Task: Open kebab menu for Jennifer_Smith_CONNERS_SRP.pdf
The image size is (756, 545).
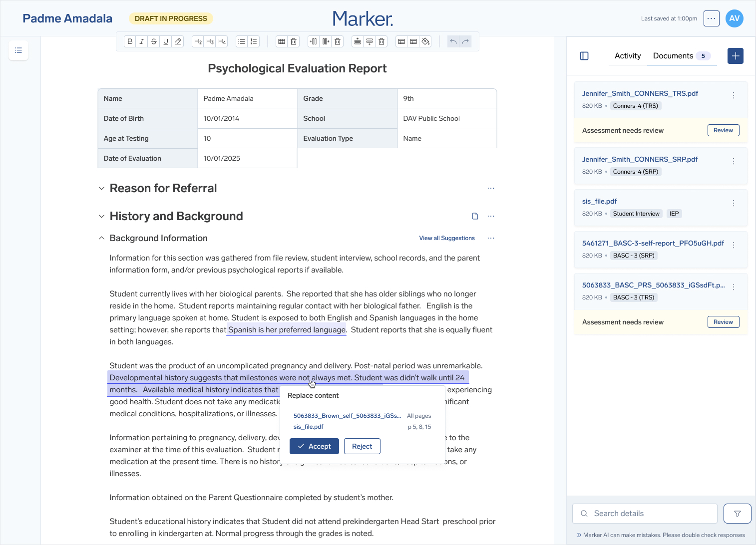Action: point(734,161)
